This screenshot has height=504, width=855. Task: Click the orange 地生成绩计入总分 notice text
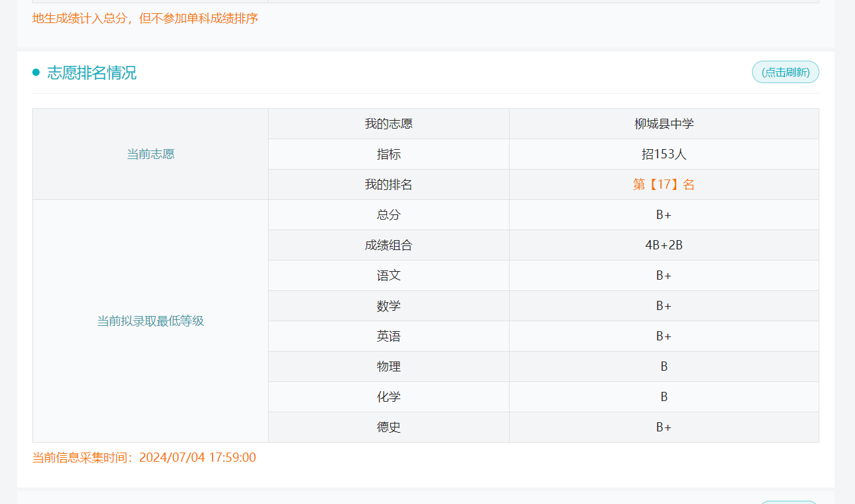tap(145, 18)
